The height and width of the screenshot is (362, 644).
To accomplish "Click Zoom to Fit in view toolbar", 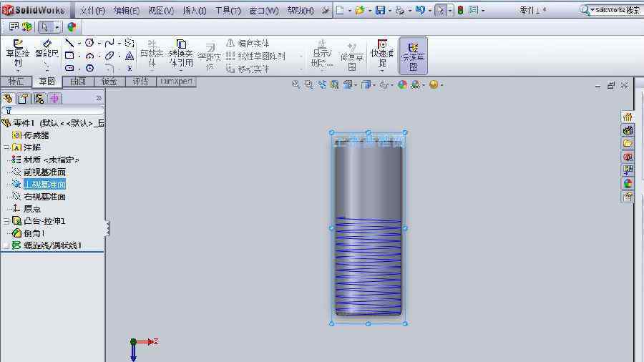I will [x=296, y=84].
